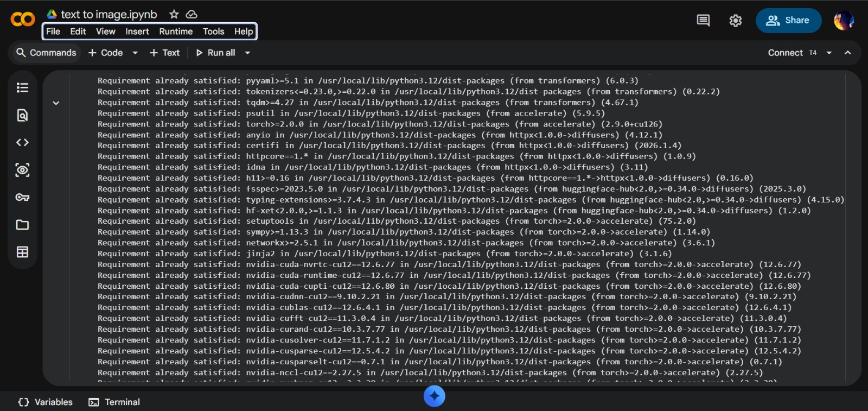Open the Secrets key icon in sidebar
This screenshot has width=868, height=411.
(22, 197)
